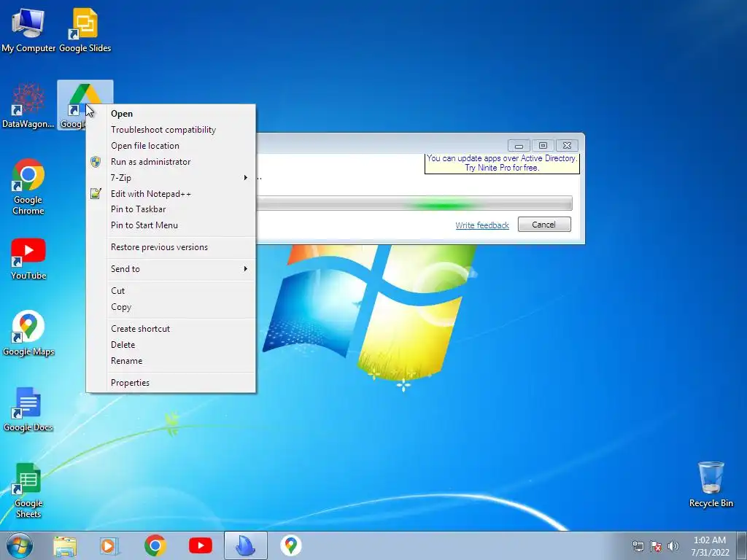
Task: Select the Google Chrome desktop shortcut
Action: pos(28,187)
